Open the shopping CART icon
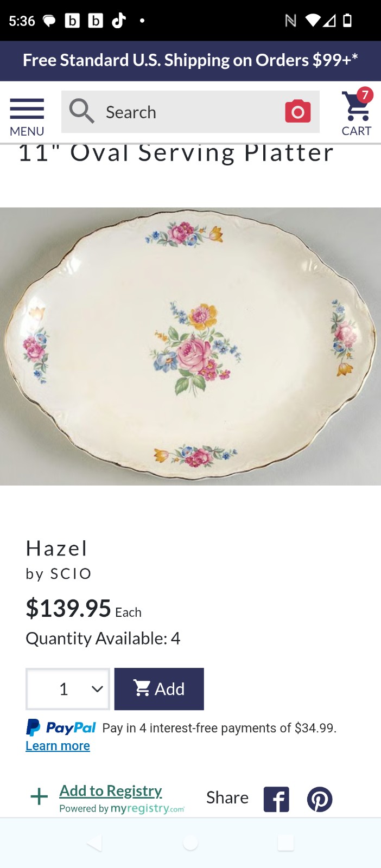 click(357, 112)
